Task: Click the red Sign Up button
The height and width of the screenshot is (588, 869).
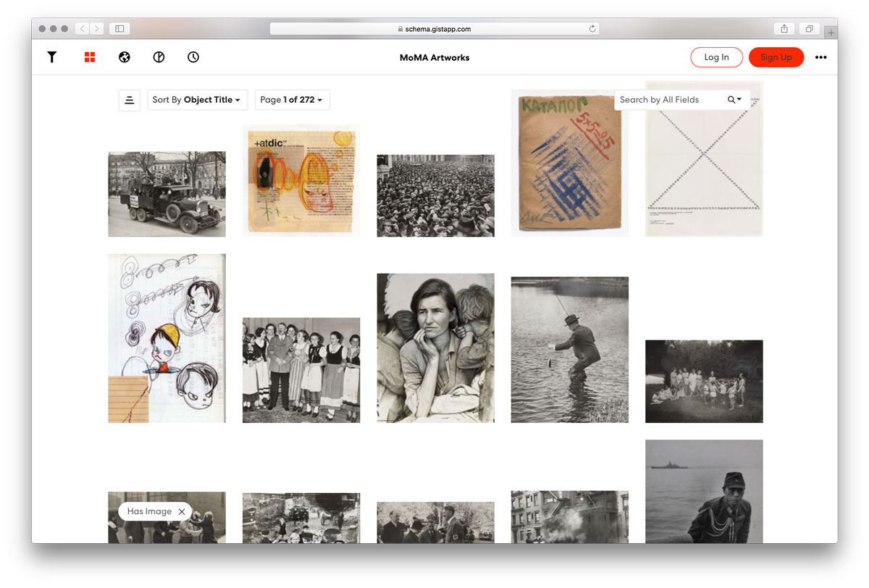Action: click(x=776, y=57)
